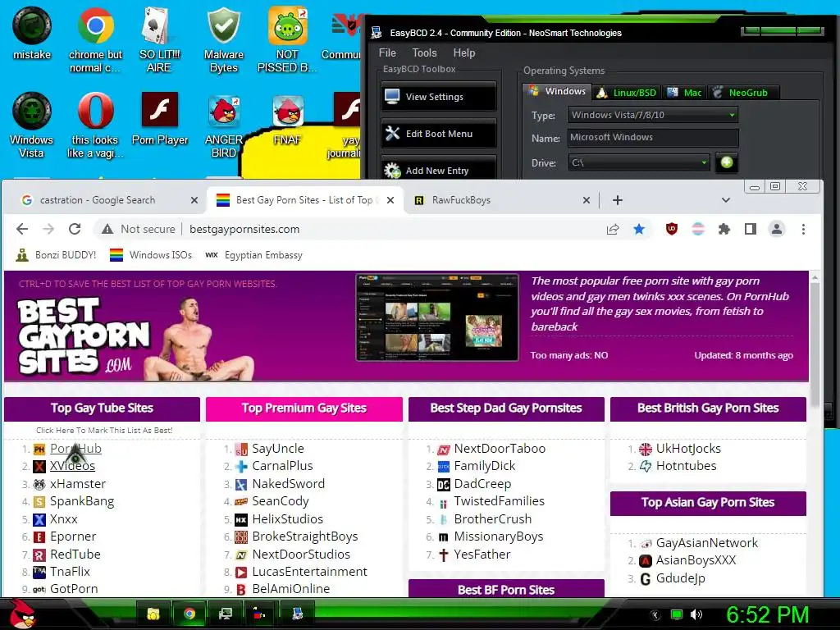
Task: Toggle the Chrome side panel icon
Action: coord(750,230)
